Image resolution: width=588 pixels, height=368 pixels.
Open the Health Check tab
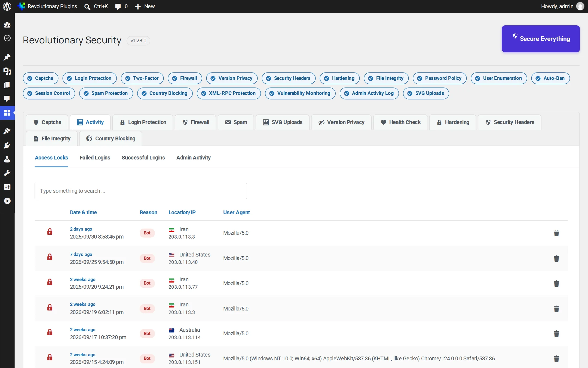(x=400, y=122)
